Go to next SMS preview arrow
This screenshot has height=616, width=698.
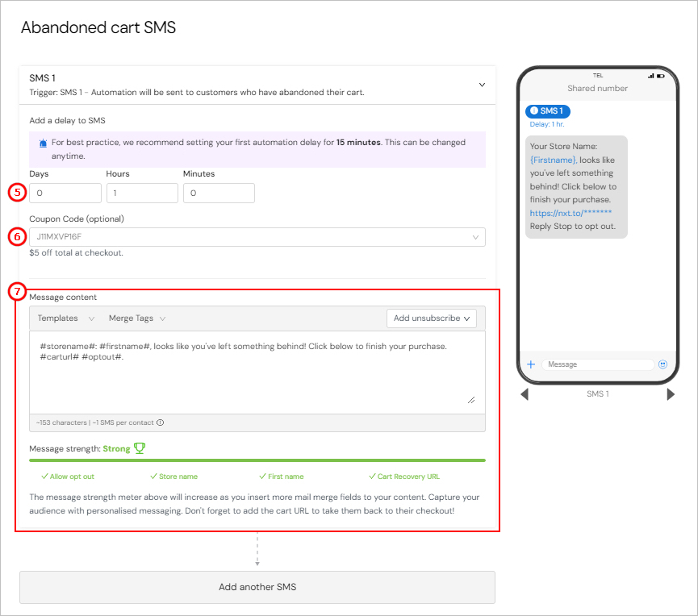coord(671,394)
